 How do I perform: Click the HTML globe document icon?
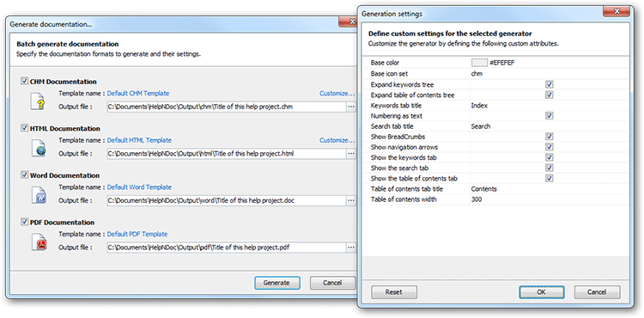39,148
